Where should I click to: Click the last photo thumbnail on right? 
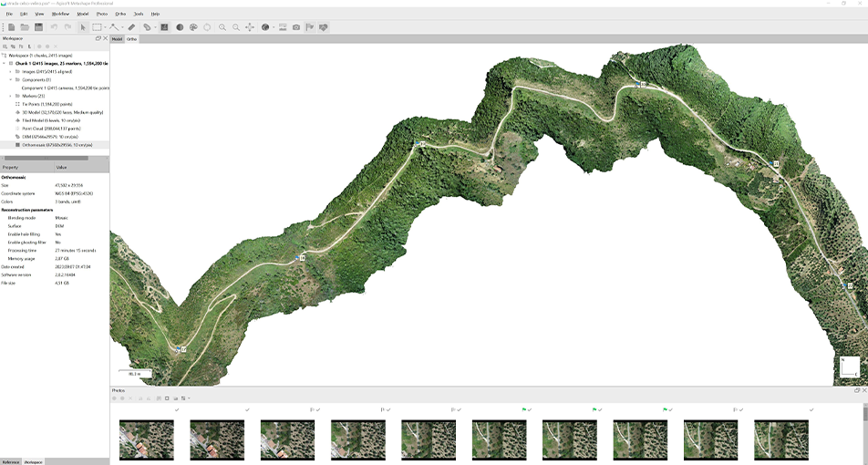point(781,439)
